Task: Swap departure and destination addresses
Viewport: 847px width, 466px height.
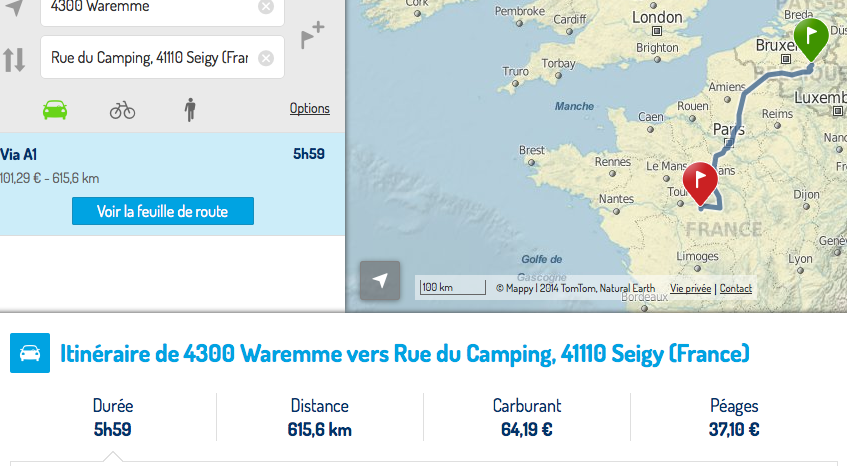Action: (x=14, y=58)
